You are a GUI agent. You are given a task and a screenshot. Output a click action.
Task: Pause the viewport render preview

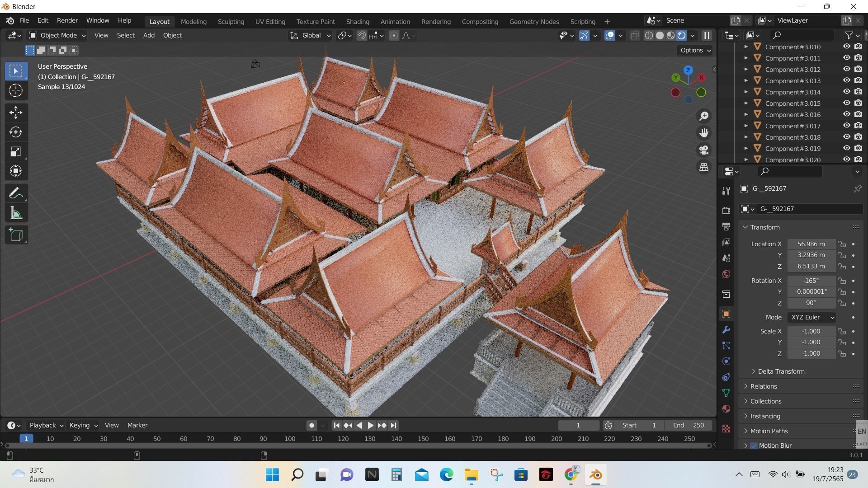coord(707,35)
